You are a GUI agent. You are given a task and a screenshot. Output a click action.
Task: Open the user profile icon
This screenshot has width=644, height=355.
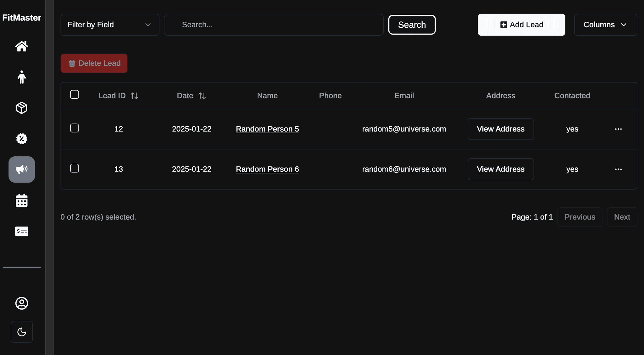click(22, 303)
